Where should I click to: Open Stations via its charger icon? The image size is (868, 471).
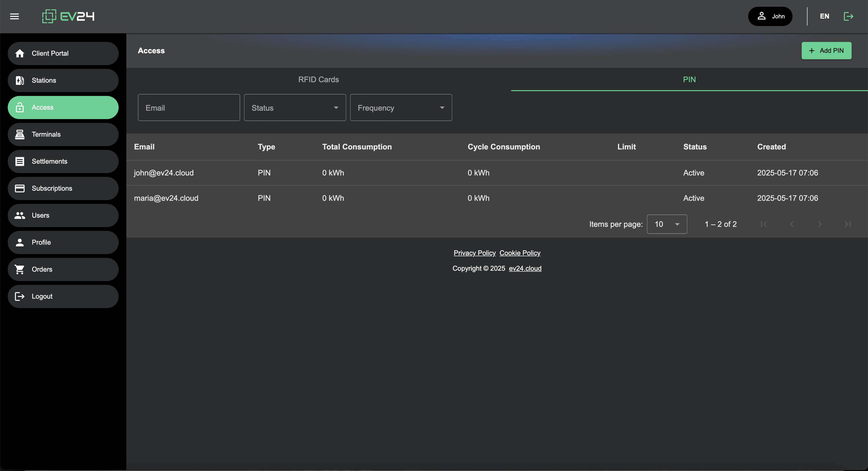point(20,80)
